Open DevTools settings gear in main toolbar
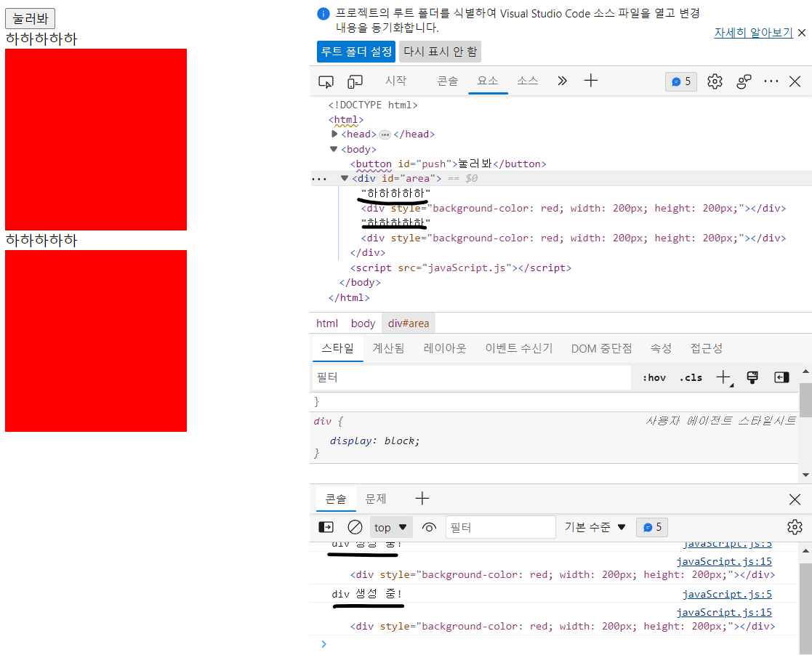The height and width of the screenshot is (655, 812). click(x=715, y=81)
